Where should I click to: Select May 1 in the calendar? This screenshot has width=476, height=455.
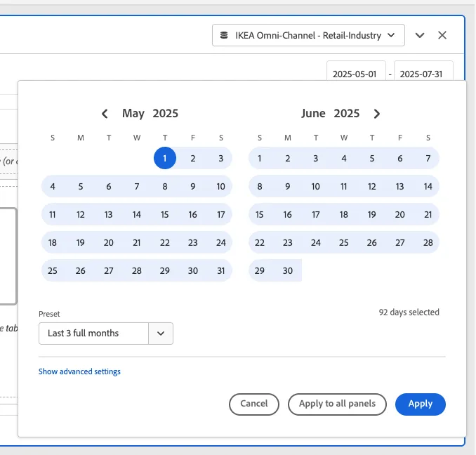click(165, 158)
